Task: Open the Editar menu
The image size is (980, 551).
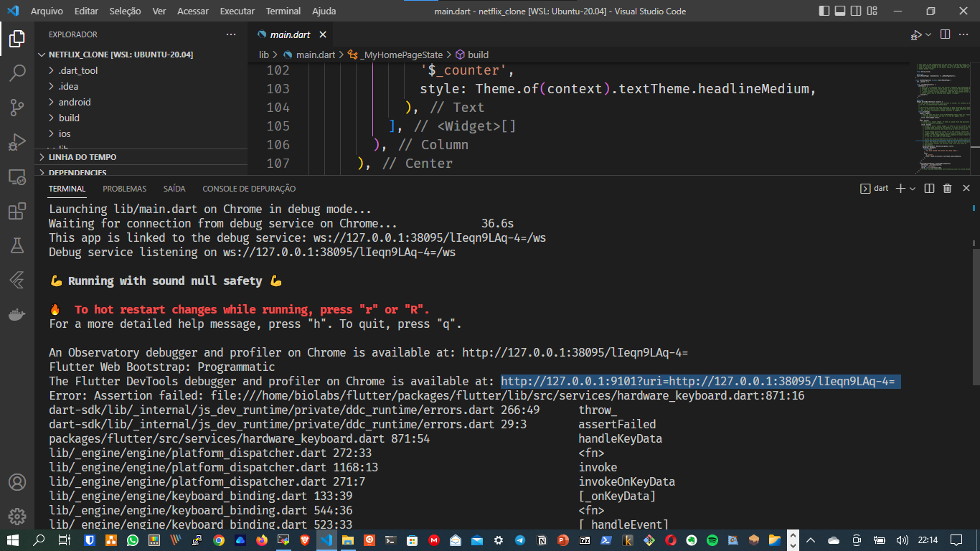Action: 87,11
